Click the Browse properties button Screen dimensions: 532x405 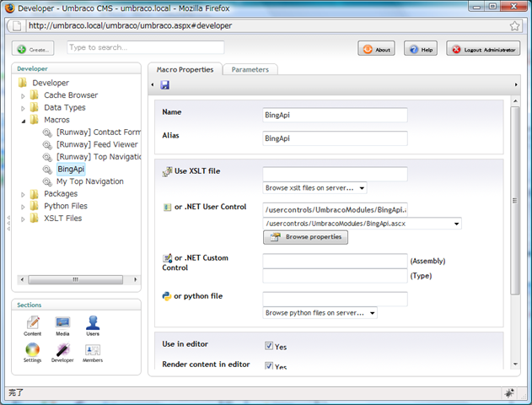click(305, 237)
